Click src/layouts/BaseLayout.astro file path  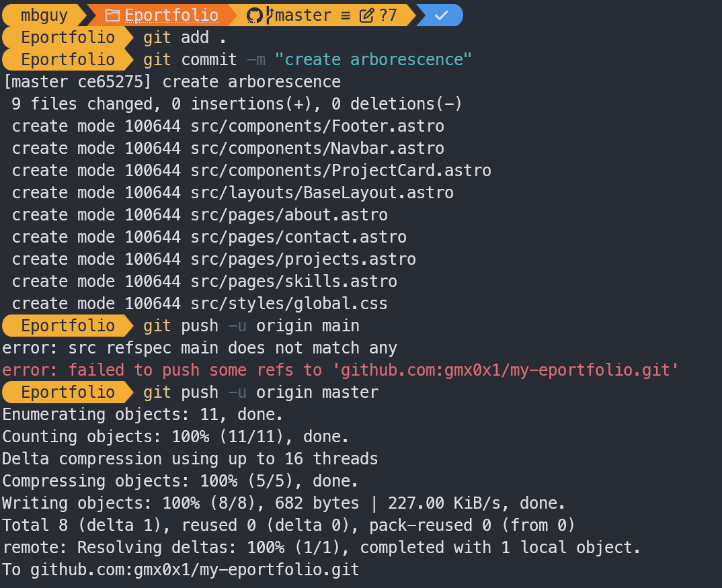click(322, 193)
